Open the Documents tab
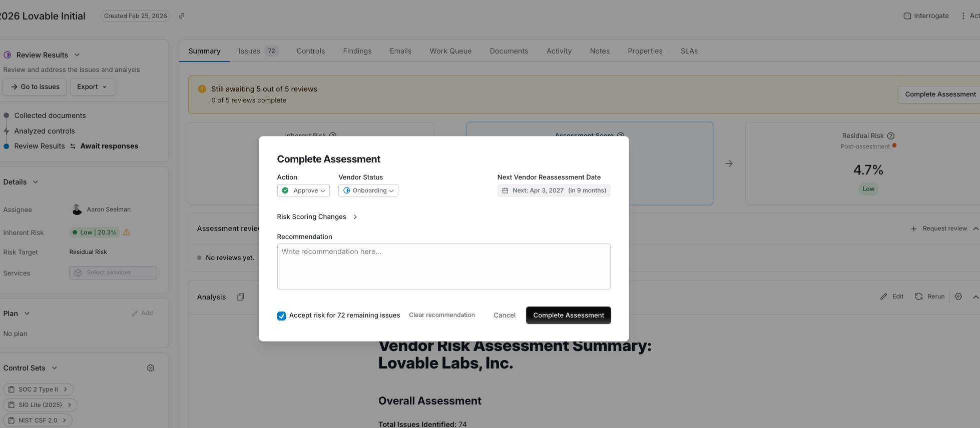This screenshot has width=980, height=428. pyautogui.click(x=509, y=51)
